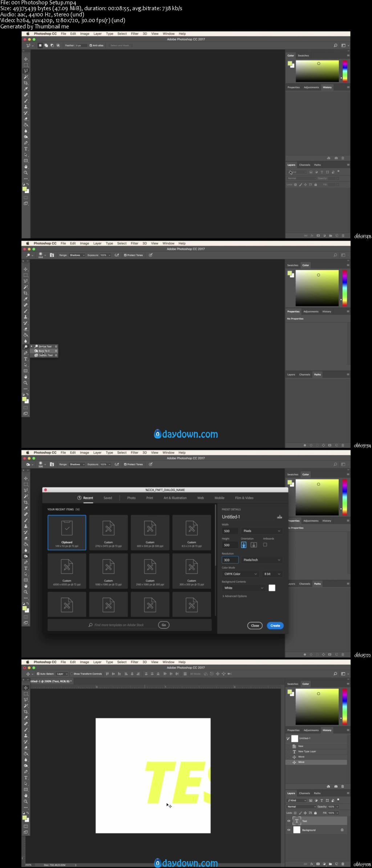Click the New selection icon in lasso options bar
The image size is (372, 868).
(x=40, y=45)
